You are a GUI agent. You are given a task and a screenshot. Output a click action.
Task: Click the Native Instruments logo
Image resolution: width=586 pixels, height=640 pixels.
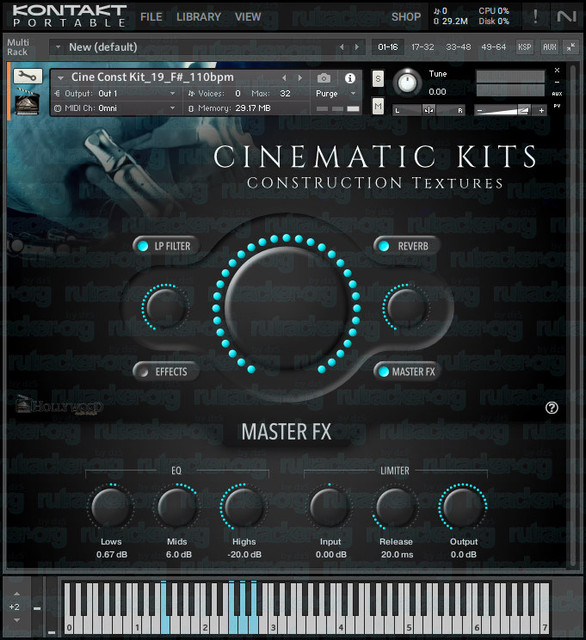(566, 16)
